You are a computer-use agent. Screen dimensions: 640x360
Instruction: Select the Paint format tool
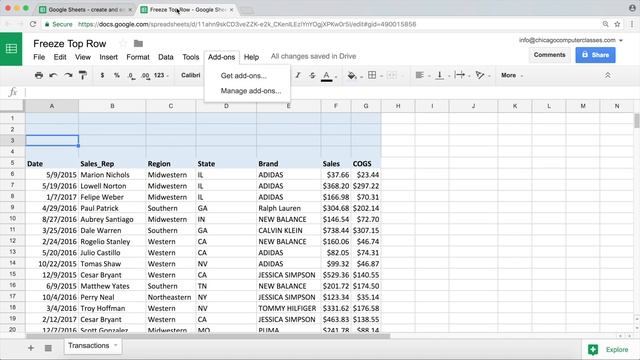(x=82, y=75)
